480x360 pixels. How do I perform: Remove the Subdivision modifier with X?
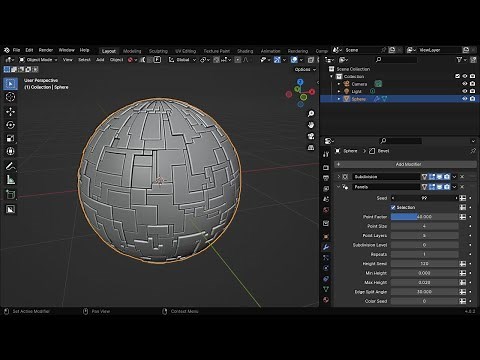462,177
